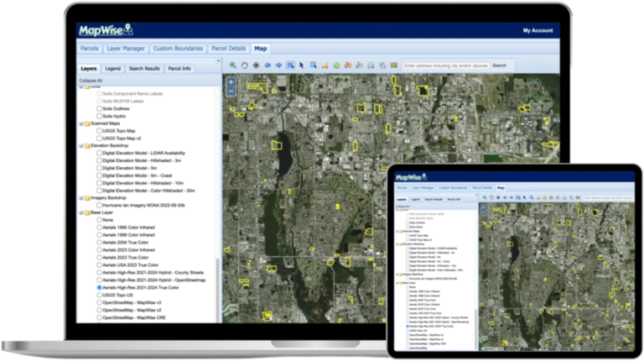Viewport: 644px width, 361px height.
Task: Click the Search button beside address field
Action: (x=500, y=65)
